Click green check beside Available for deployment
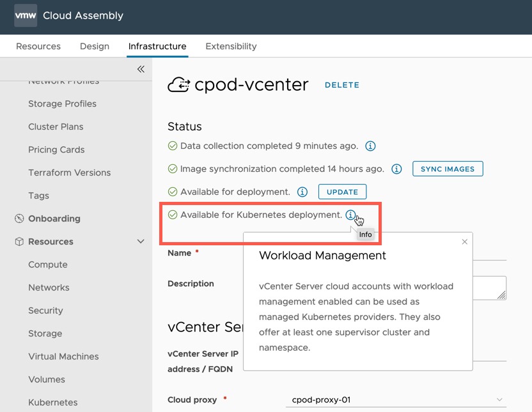532x412 pixels. point(173,192)
